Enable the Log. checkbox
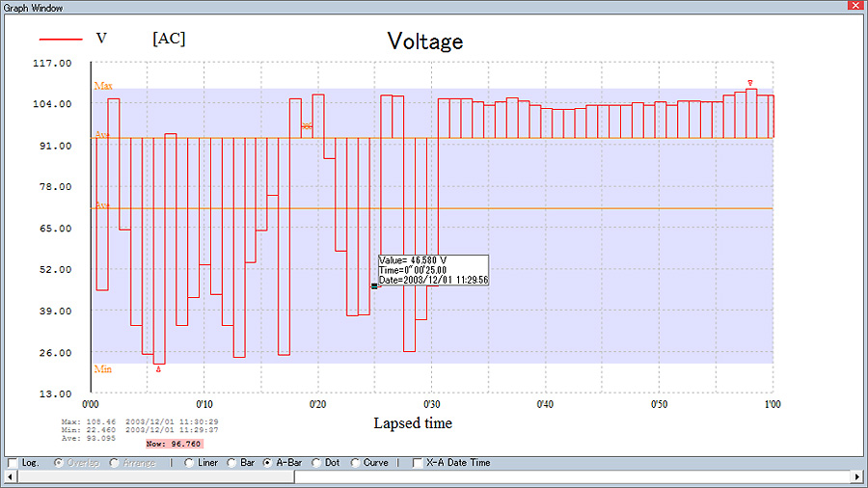The height and width of the screenshot is (488, 868). pyautogui.click(x=12, y=463)
